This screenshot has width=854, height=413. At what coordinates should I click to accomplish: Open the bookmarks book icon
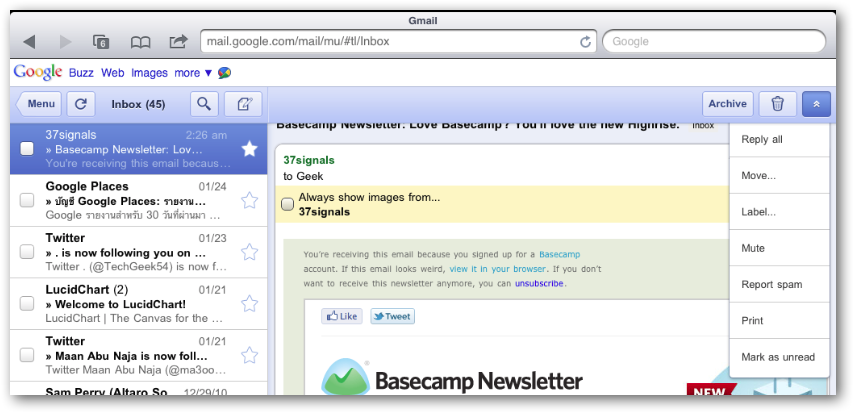point(141,42)
